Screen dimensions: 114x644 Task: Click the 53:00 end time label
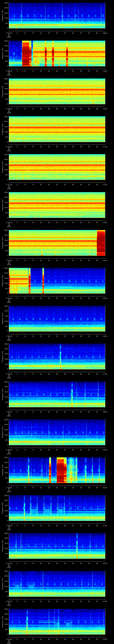[105, 601]
